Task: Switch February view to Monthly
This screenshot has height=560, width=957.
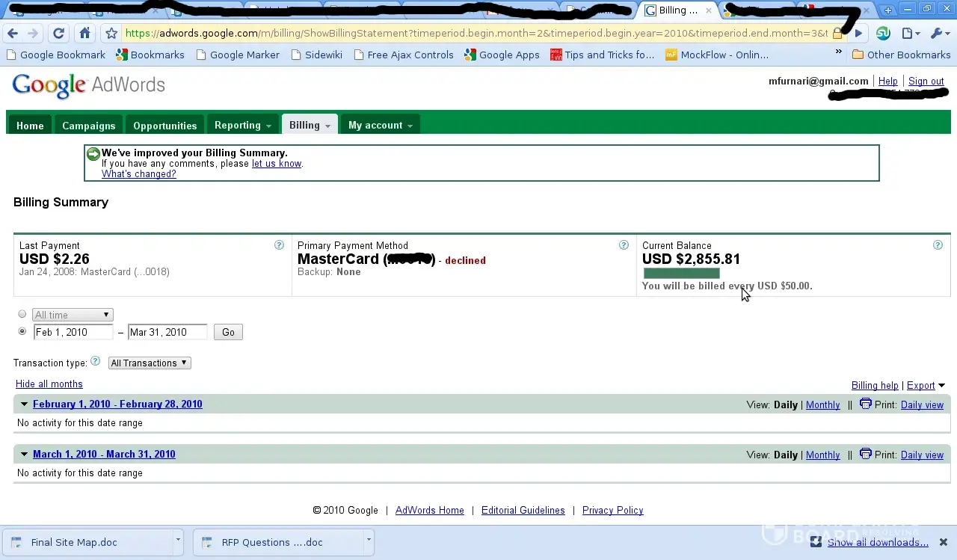Action: pyautogui.click(x=822, y=404)
